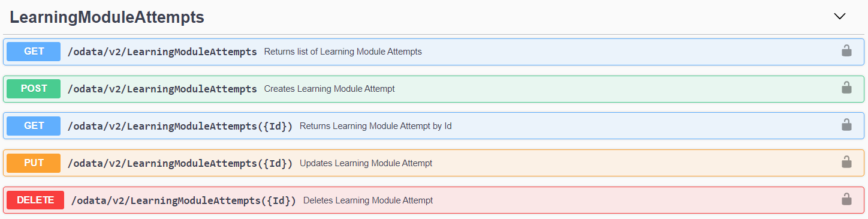868x219 pixels.
Task: Click the PUT LearningModuleAttempts({Id}) path text
Action: click(180, 163)
